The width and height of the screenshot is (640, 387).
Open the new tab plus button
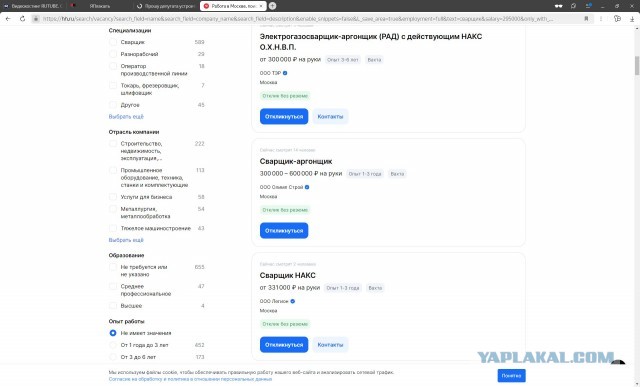point(272,6)
